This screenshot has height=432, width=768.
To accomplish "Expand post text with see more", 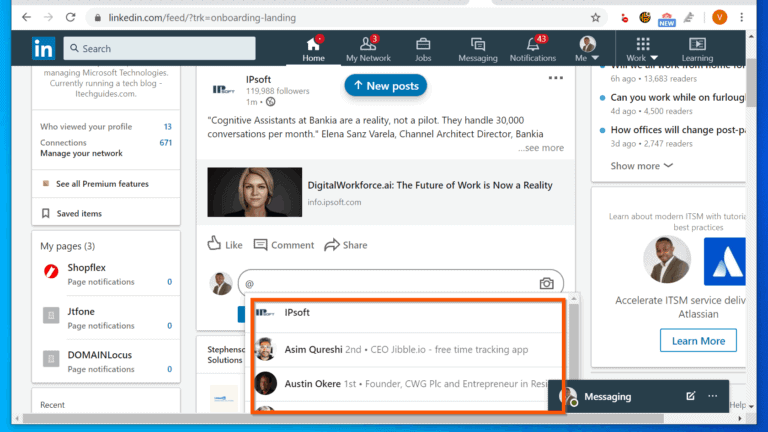I will tap(541, 147).
